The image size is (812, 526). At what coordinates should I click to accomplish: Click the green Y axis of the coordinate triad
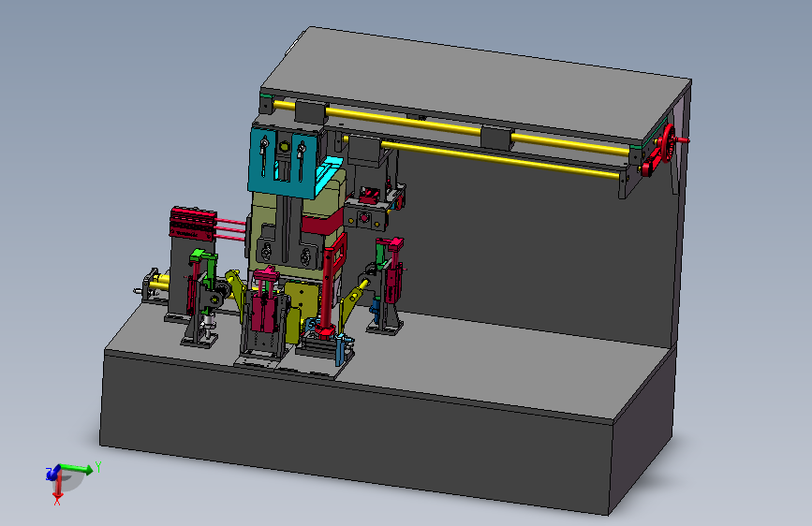[78, 469]
